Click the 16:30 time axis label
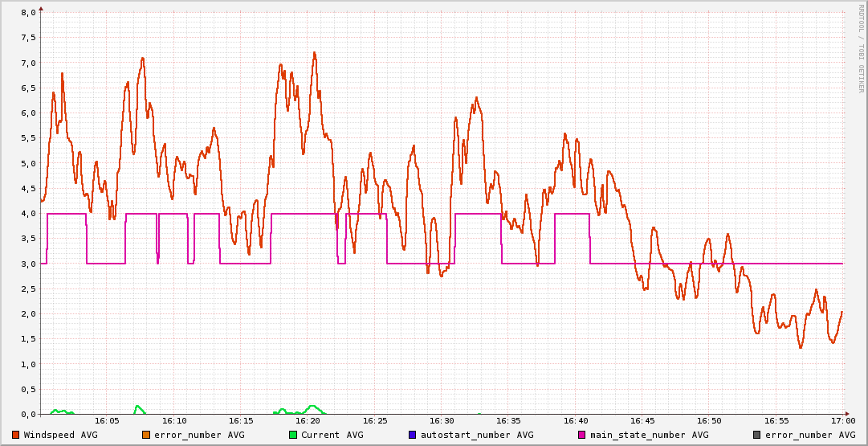 tap(442, 420)
